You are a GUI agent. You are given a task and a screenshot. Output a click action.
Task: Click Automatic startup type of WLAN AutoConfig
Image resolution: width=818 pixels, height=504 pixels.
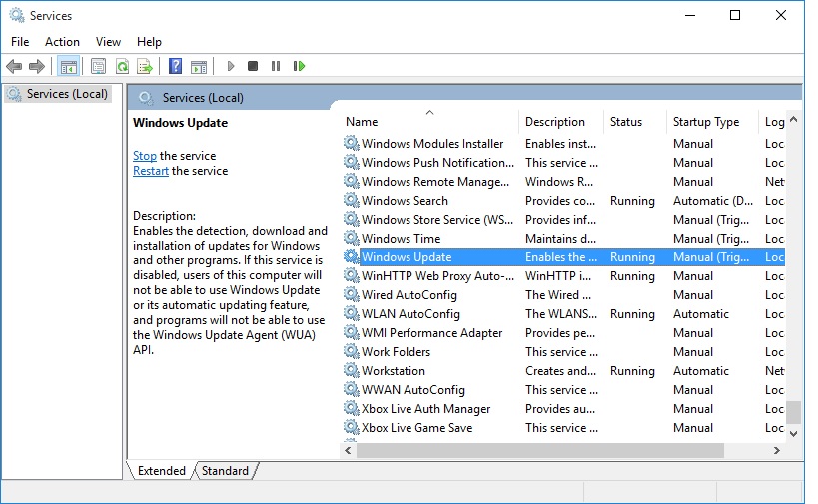click(700, 313)
